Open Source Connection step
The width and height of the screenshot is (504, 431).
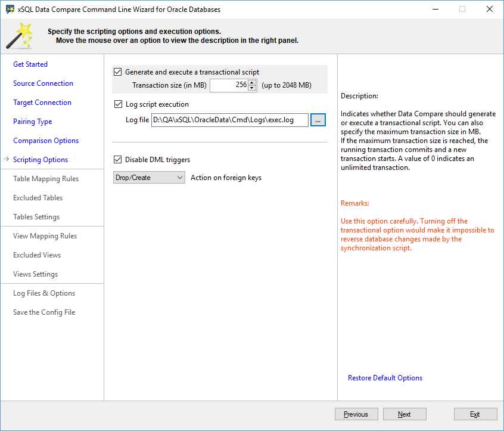click(43, 83)
